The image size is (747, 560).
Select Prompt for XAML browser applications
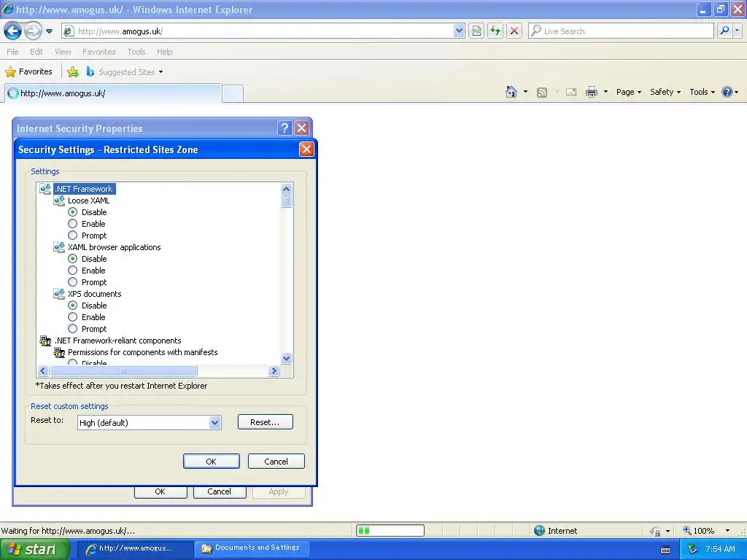(x=72, y=282)
